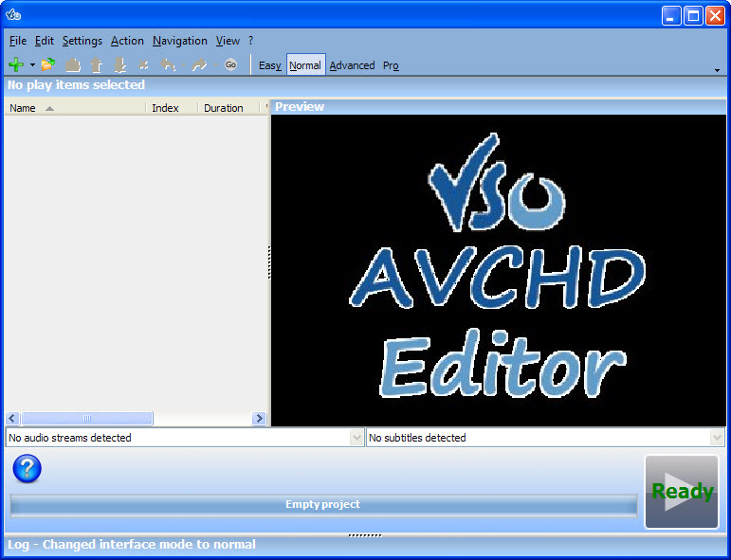The image size is (731, 560).
Task: Click the Preview panel header
Action: coord(499,107)
